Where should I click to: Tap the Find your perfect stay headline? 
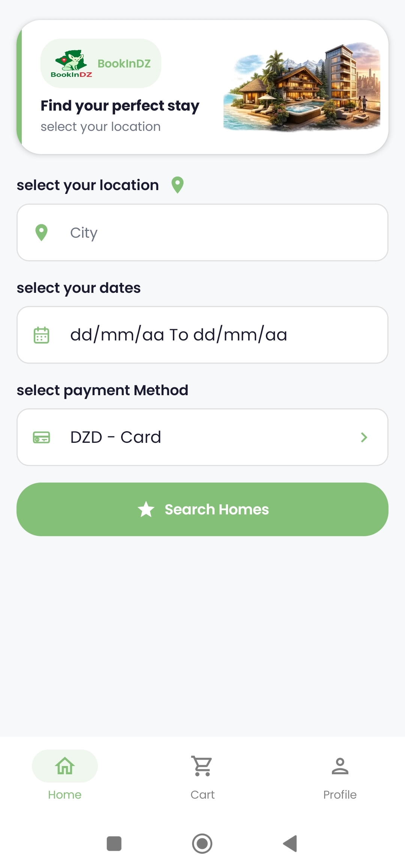tap(120, 106)
